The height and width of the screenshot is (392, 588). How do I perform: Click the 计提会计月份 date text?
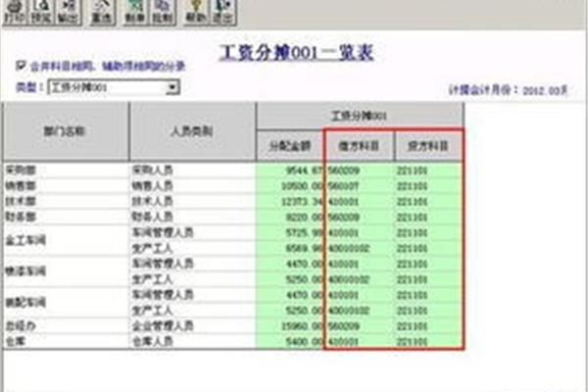(x=508, y=90)
